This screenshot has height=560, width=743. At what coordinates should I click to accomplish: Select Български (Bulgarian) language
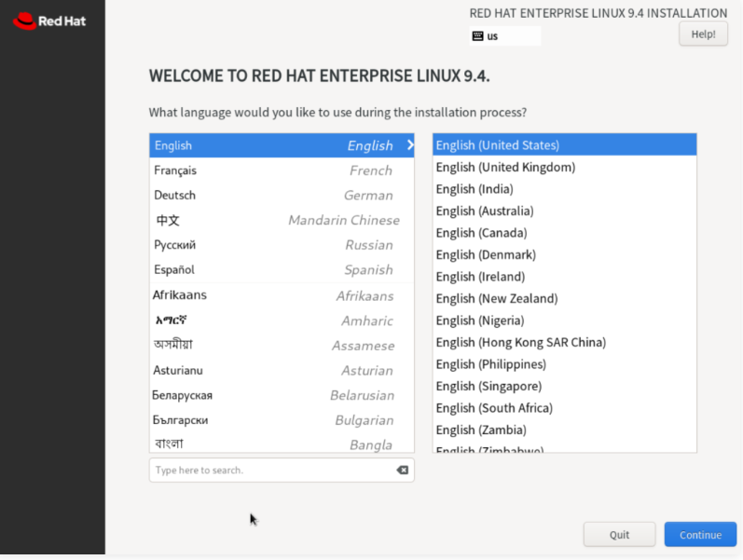pos(282,420)
